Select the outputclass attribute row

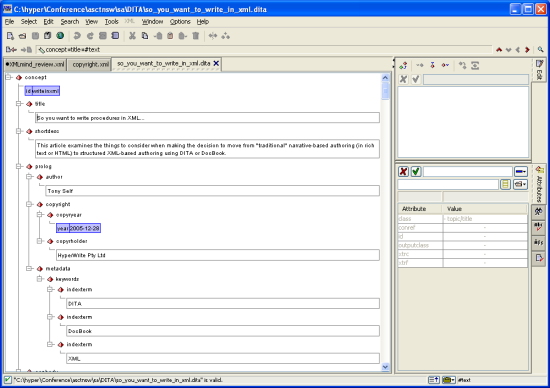coord(463,245)
